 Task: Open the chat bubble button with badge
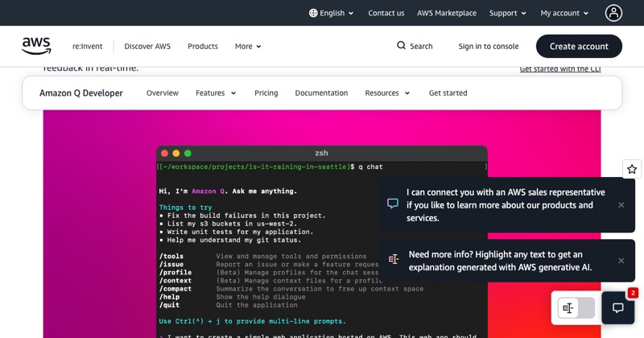coord(618,307)
